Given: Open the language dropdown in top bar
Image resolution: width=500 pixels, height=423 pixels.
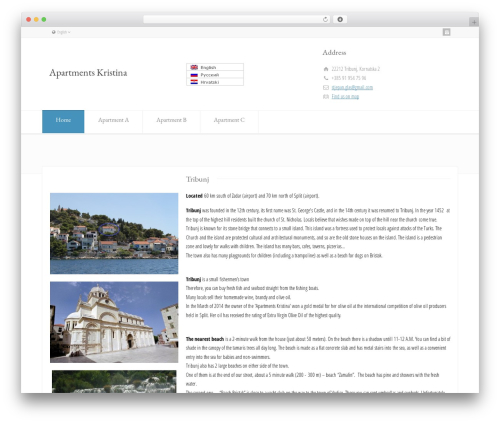Looking at the screenshot, I should pos(61,32).
